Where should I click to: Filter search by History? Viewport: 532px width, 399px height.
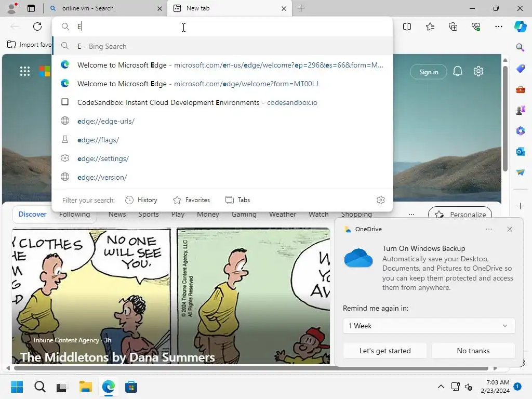pyautogui.click(x=141, y=200)
